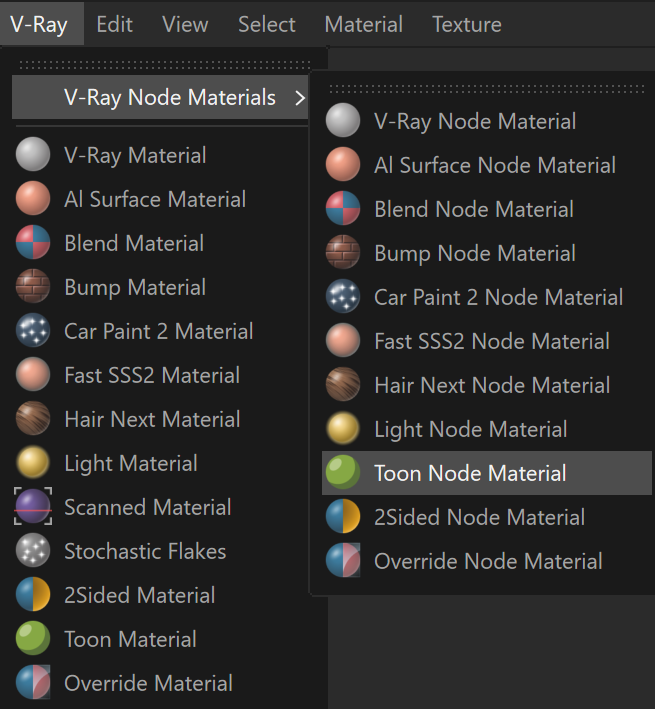Click the V-Ray Node Materials entry text

click(x=170, y=97)
